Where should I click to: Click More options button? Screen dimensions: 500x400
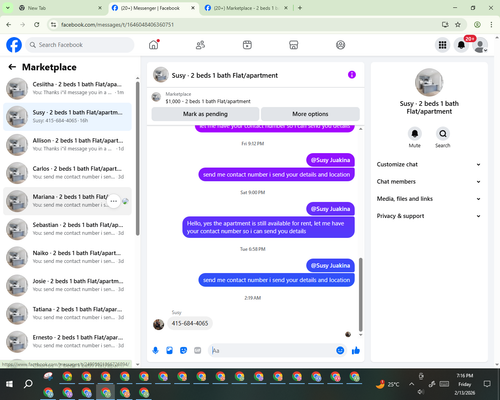click(x=310, y=114)
